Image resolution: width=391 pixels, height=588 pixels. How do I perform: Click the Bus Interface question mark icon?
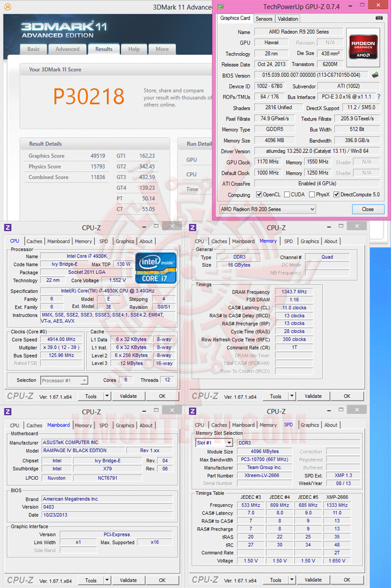pyautogui.click(x=379, y=97)
